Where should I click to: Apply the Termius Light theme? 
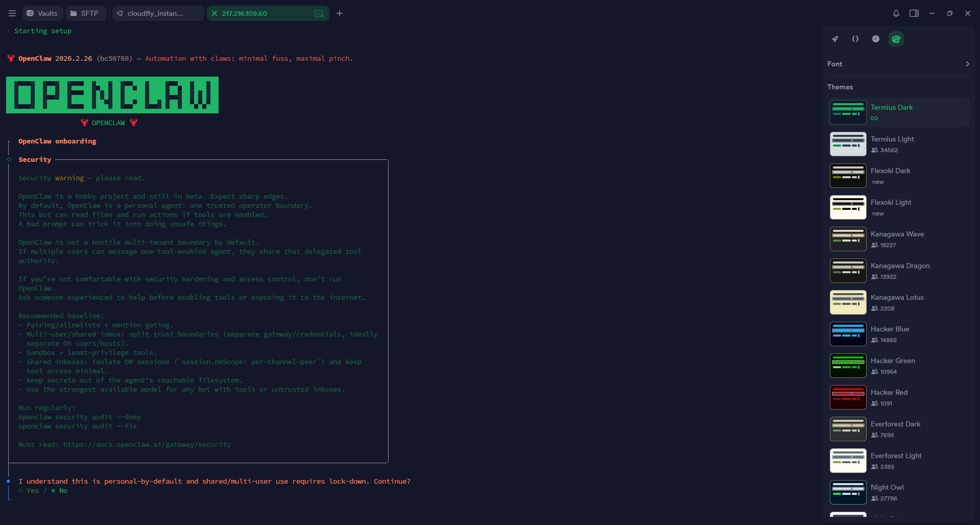click(898, 144)
